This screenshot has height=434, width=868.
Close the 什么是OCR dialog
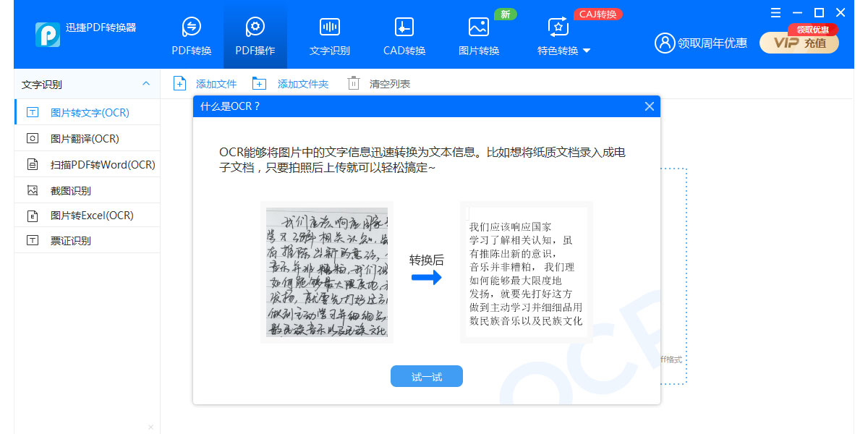(649, 106)
